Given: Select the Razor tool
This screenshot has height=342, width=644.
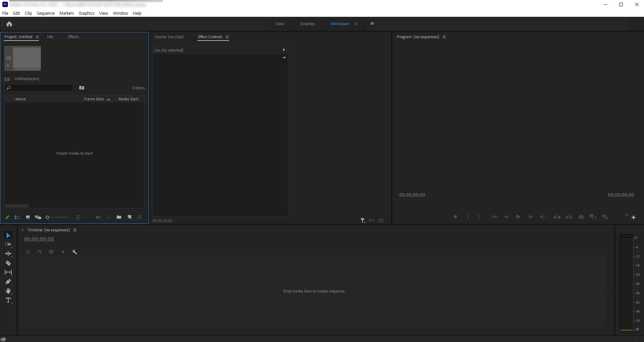Looking at the screenshot, I should (8, 263).
